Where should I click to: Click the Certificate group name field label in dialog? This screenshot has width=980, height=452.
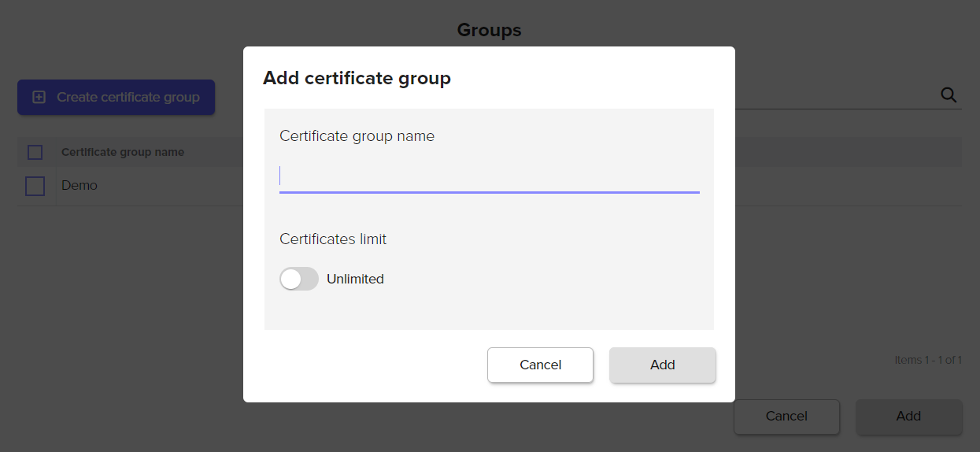click(357, 135)
